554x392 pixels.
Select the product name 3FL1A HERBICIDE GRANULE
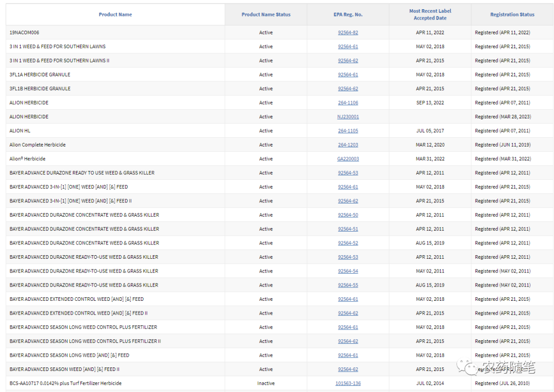pyautogui.click(x=40, y=75)
